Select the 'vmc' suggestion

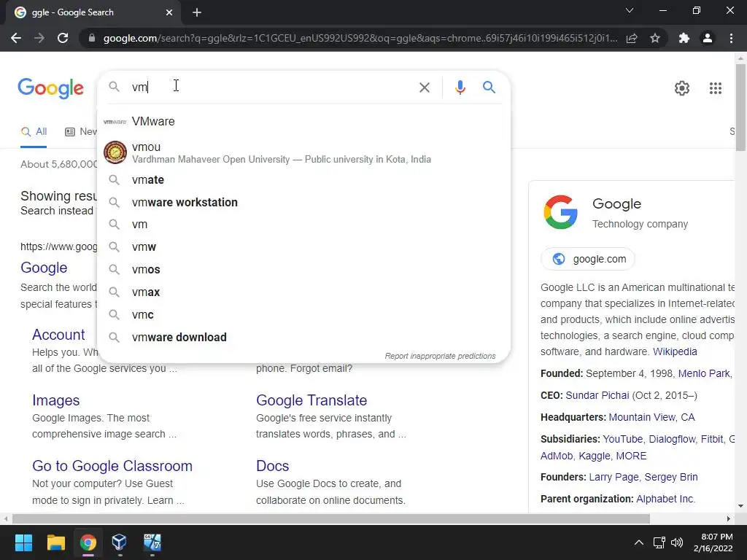[303, 315]
